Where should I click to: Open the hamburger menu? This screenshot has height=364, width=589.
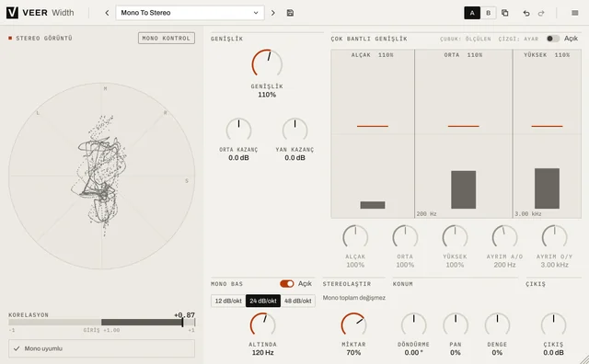[x=574, y=13]
